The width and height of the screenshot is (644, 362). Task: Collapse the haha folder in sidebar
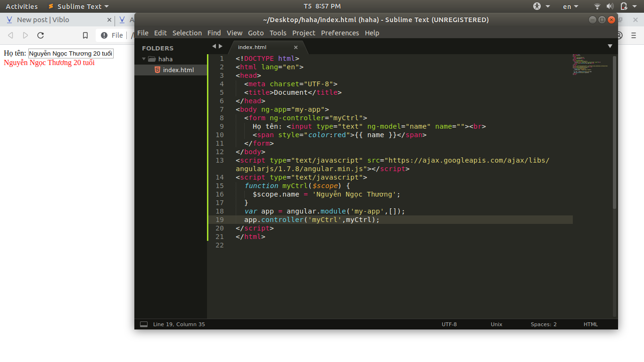pyautogui.click(x=144, y=59)
